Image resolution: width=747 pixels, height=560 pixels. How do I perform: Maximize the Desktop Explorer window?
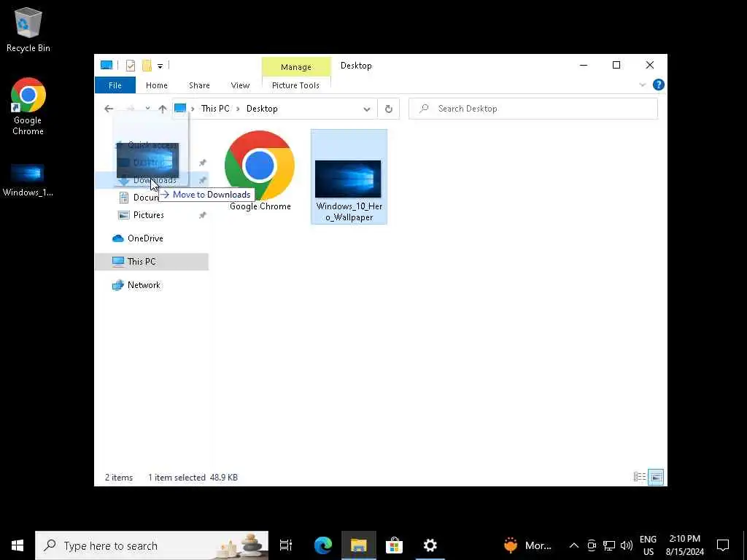click(616, 66)
